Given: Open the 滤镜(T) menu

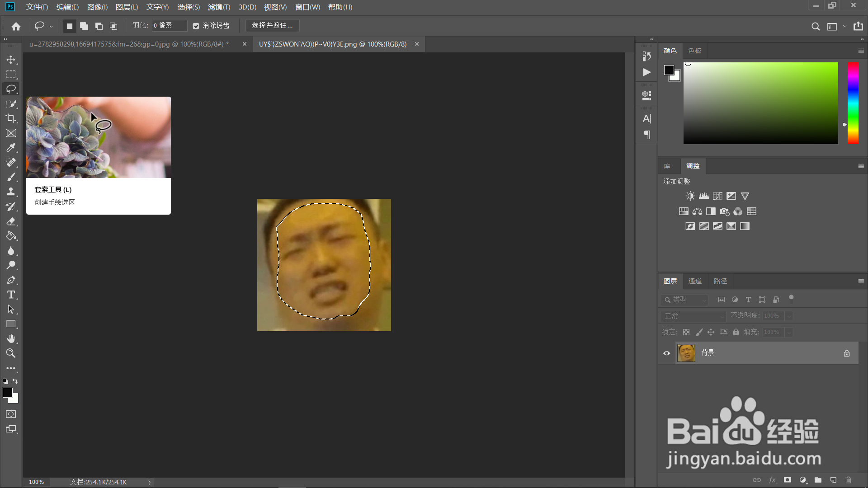Looking at the screenshot, I should click(219, 7).
